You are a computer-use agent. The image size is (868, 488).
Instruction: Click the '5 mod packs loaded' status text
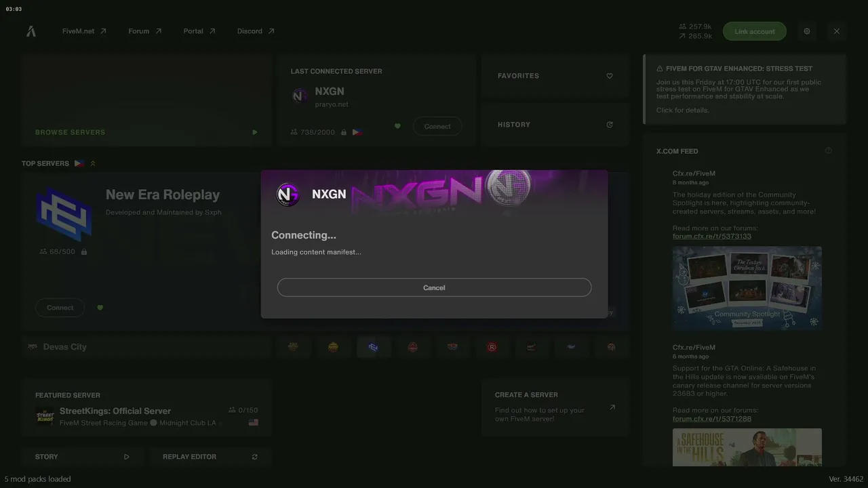(37, 479)
